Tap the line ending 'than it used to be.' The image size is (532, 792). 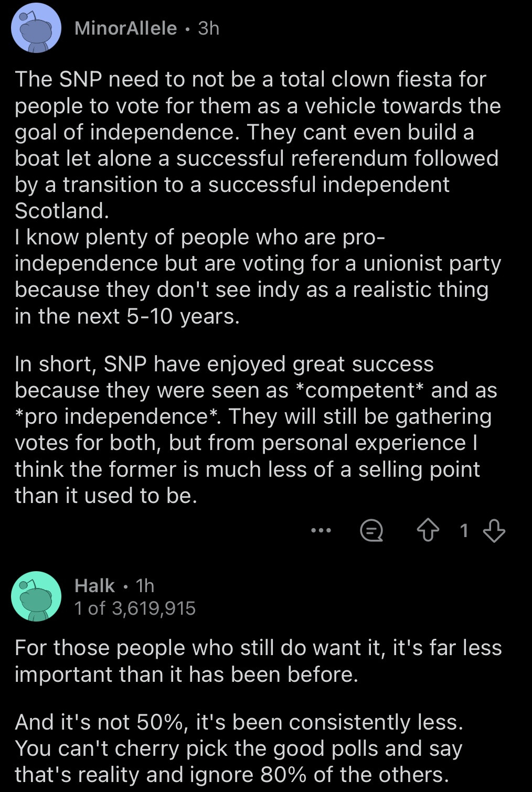point(106,496)
